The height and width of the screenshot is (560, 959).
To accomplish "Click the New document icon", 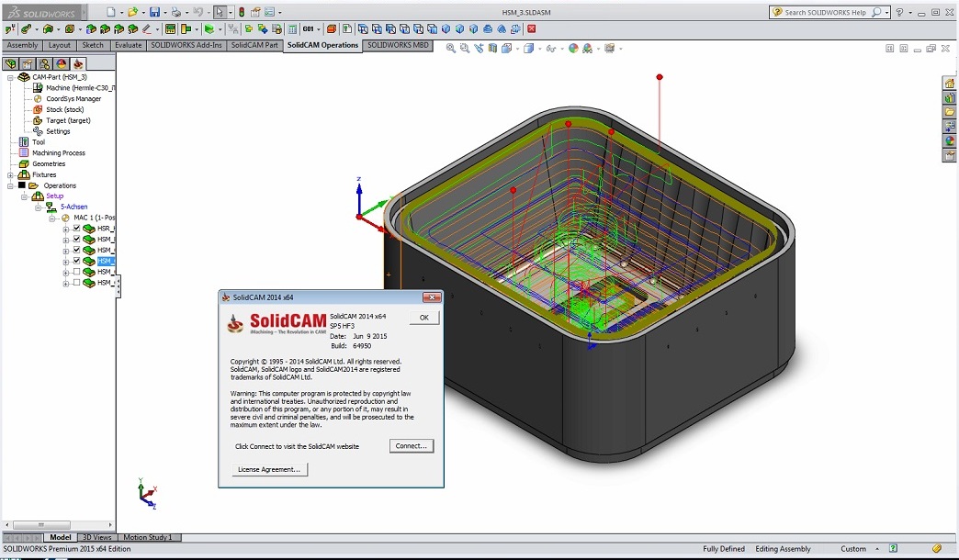I will click(x=111, y=12).
